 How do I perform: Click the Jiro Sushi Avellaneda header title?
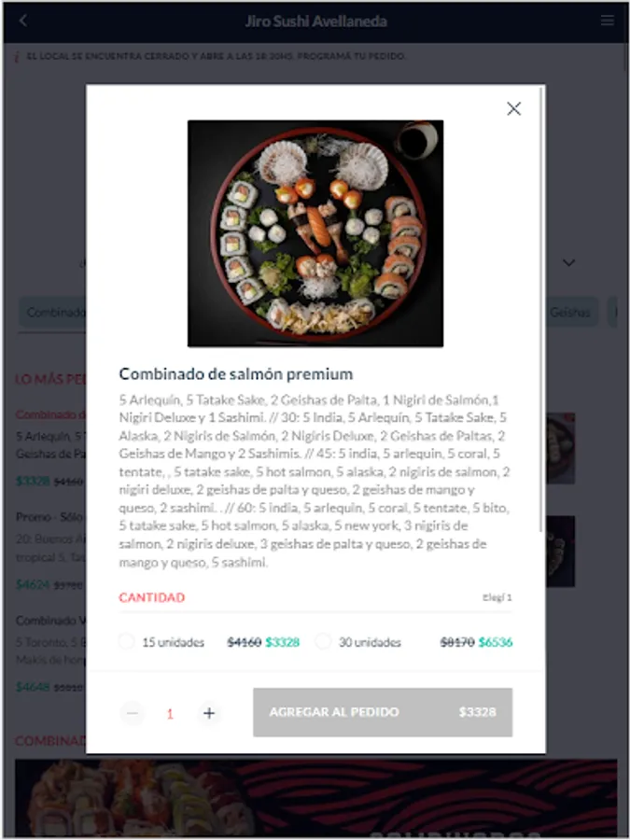click(315, 21)
